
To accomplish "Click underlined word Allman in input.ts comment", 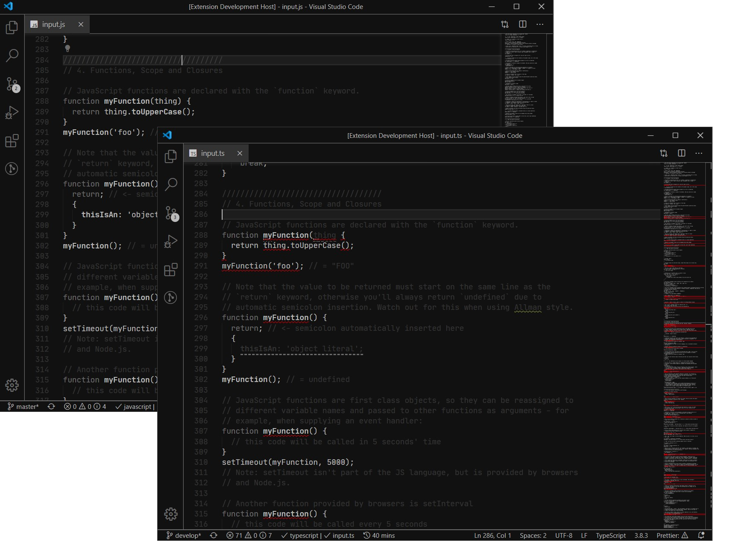I will (x=528, y=307).
